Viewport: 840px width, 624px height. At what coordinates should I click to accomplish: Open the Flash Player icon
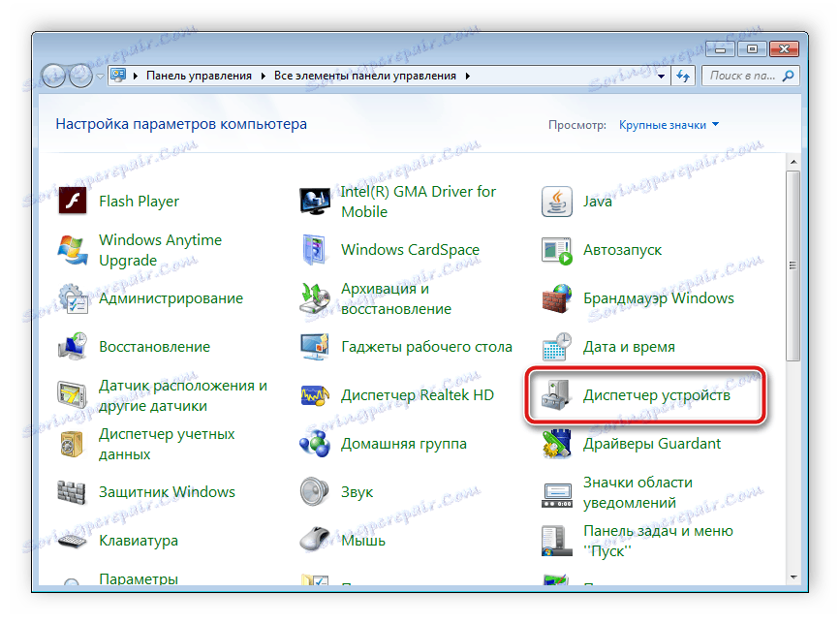click(73, 201)
